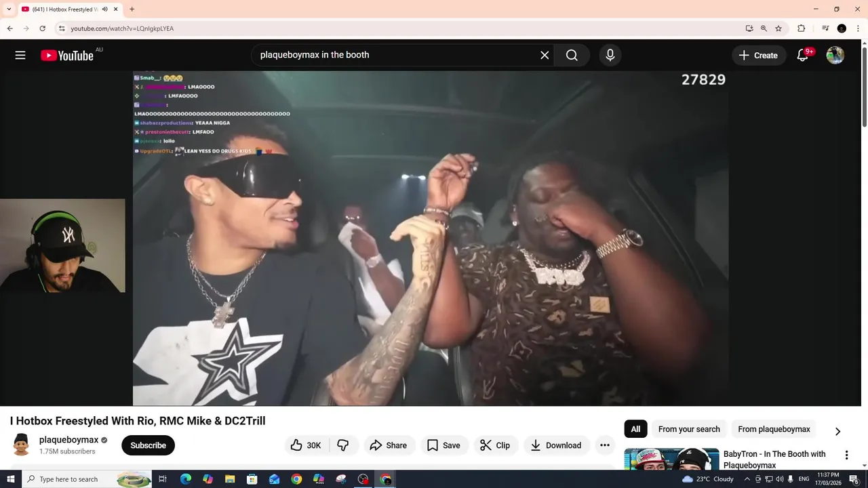Screen dimensions: 868x488
Task: Open options for BabyTron suggested video
Action: click(846, 455)
